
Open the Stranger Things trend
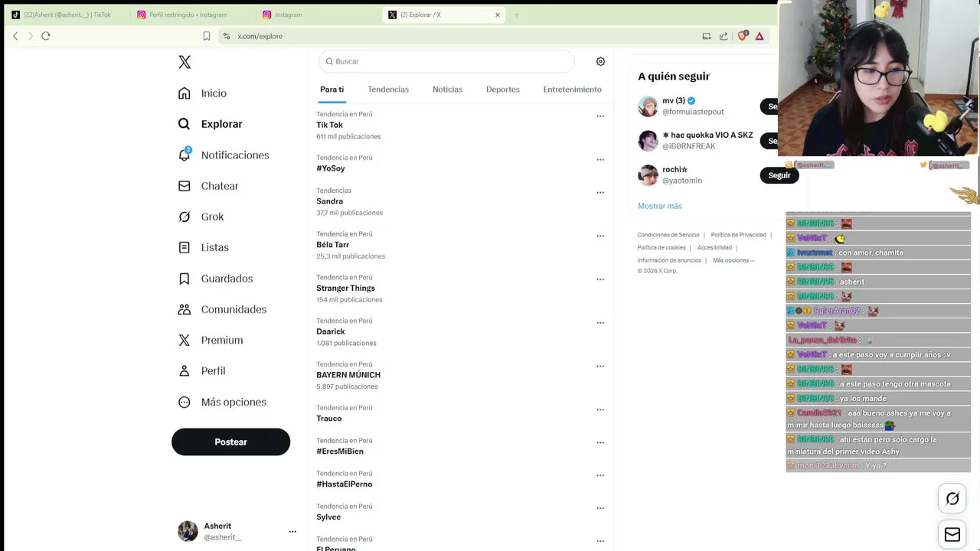(345, 289)
